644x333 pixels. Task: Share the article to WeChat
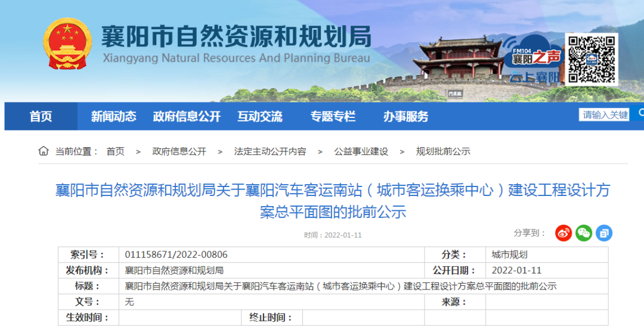pyautogui.click(x=584, y=233)
